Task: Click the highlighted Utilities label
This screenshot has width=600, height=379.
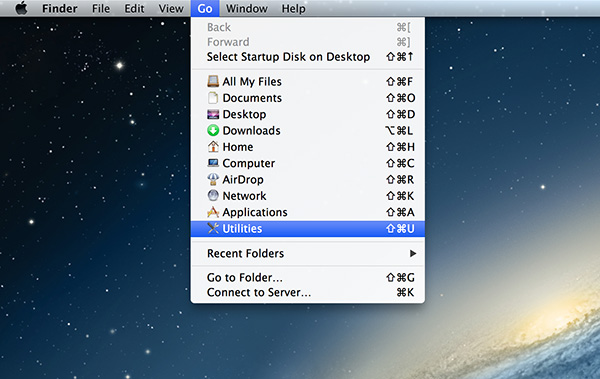Action: point(242,229)
